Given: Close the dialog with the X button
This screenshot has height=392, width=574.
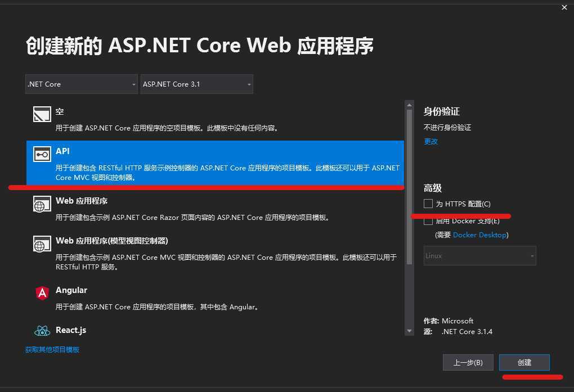Looking at the screenshot, I should click(564, 7).
